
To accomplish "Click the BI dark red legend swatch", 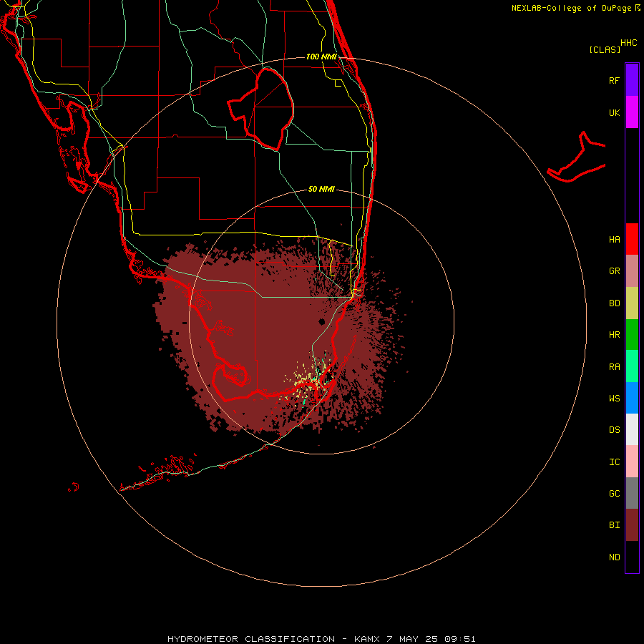I will [632, 525].
